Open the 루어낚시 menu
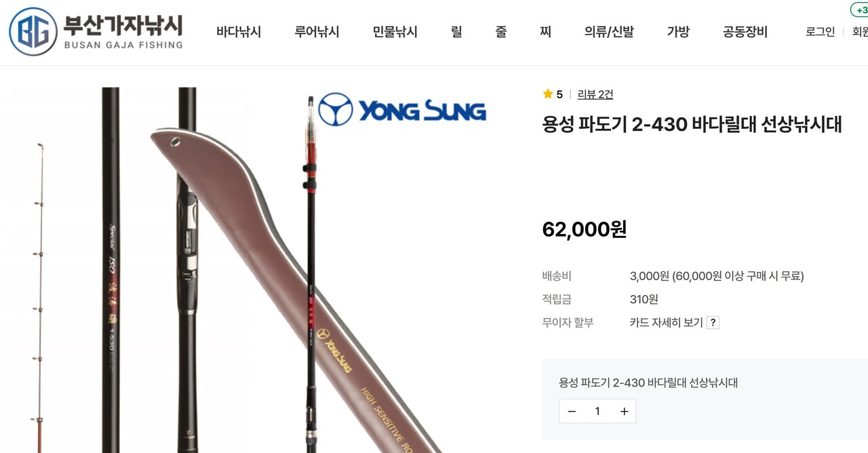This screenshot has height=453, width=868. click(317, 32)
